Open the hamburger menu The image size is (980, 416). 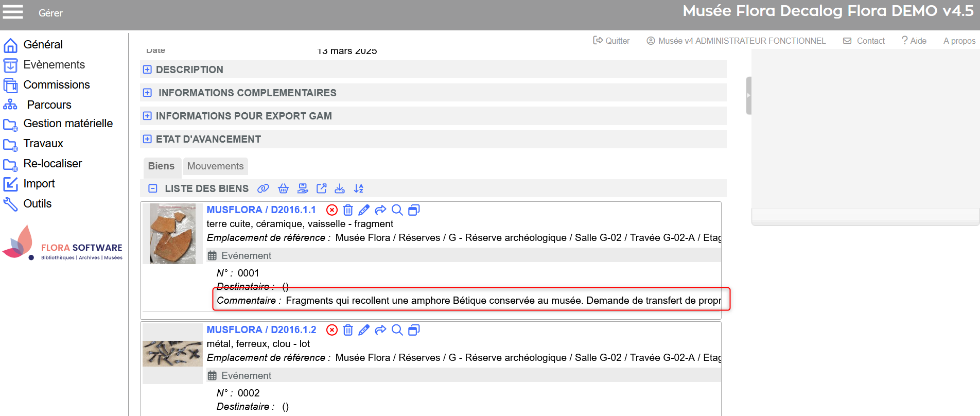pos(13,12)
